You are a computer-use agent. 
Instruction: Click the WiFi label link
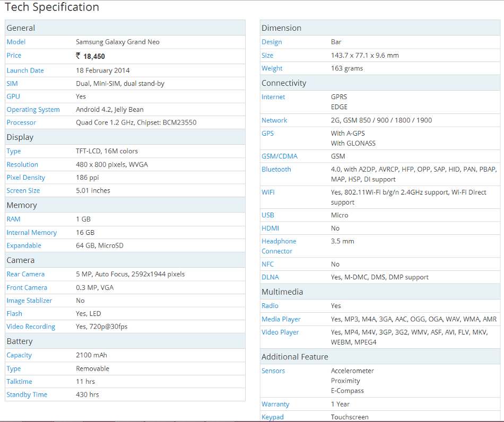click(268, 192)
